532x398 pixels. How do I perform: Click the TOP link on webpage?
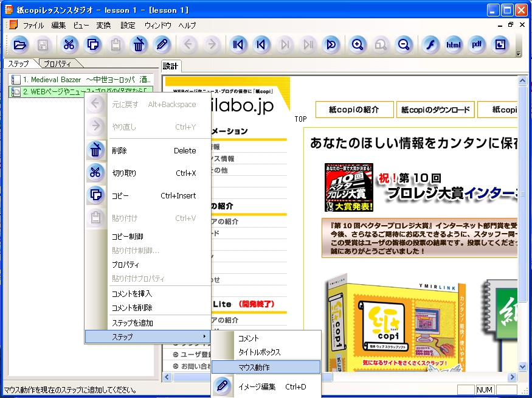pyautogui.click(x=300, y=119)
